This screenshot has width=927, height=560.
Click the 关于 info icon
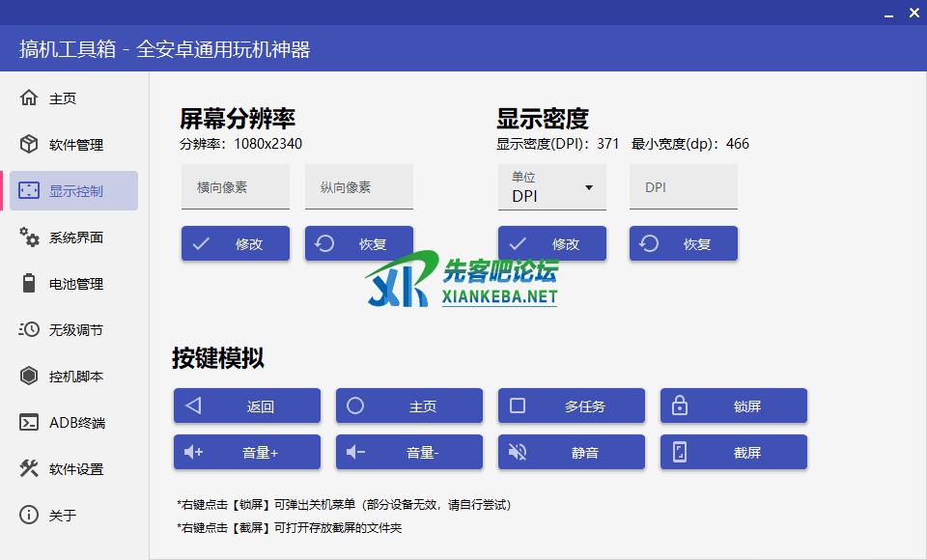coord(29,516)
